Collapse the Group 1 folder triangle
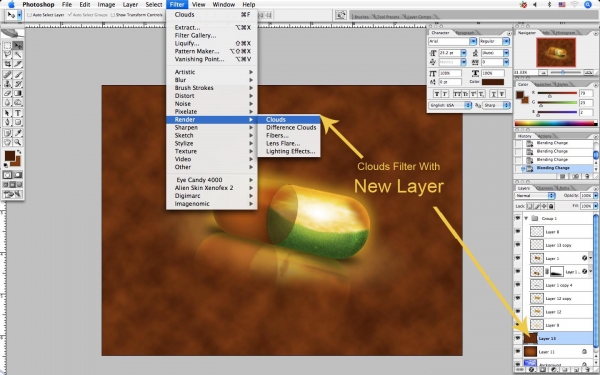 coord(526,218)
